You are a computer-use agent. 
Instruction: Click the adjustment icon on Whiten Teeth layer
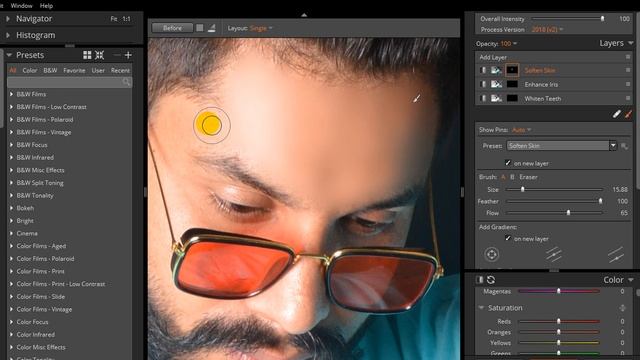tap(496, 98)
